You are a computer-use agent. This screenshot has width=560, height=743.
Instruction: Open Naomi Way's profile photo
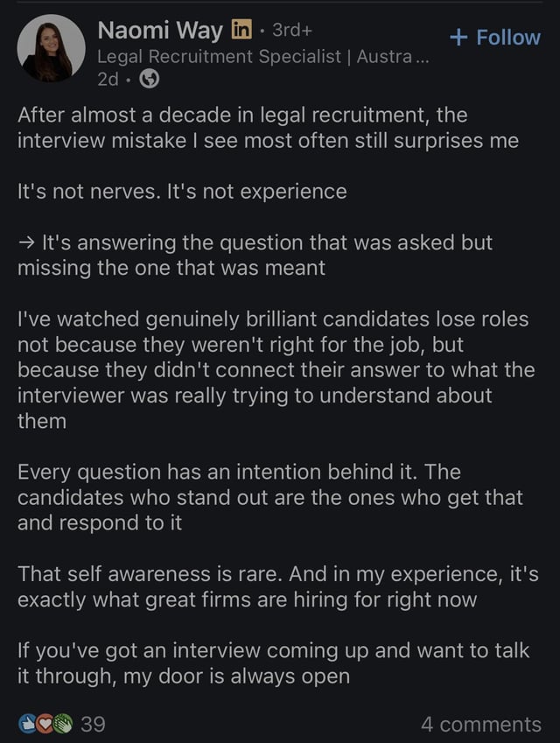click(51, 48)
